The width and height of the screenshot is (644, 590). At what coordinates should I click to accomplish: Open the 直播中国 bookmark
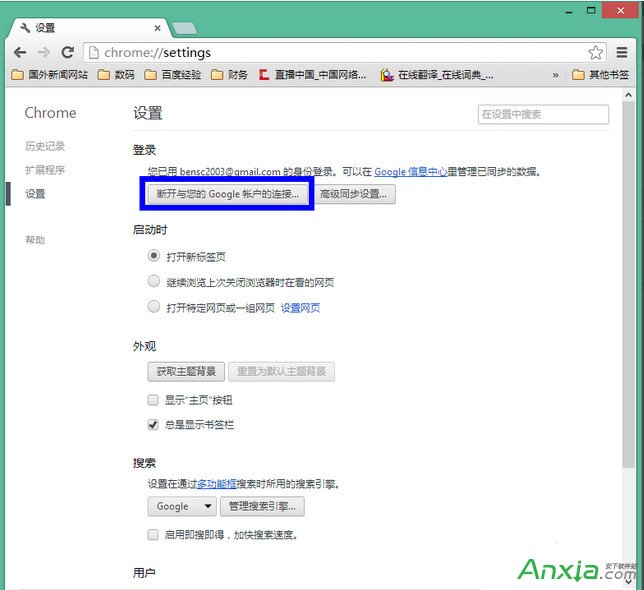313,75
